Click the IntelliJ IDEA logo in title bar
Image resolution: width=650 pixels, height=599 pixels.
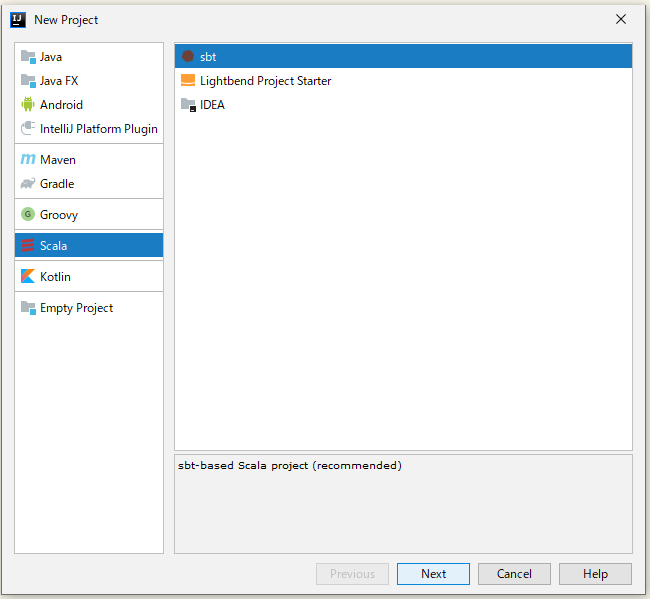point(18,20)
